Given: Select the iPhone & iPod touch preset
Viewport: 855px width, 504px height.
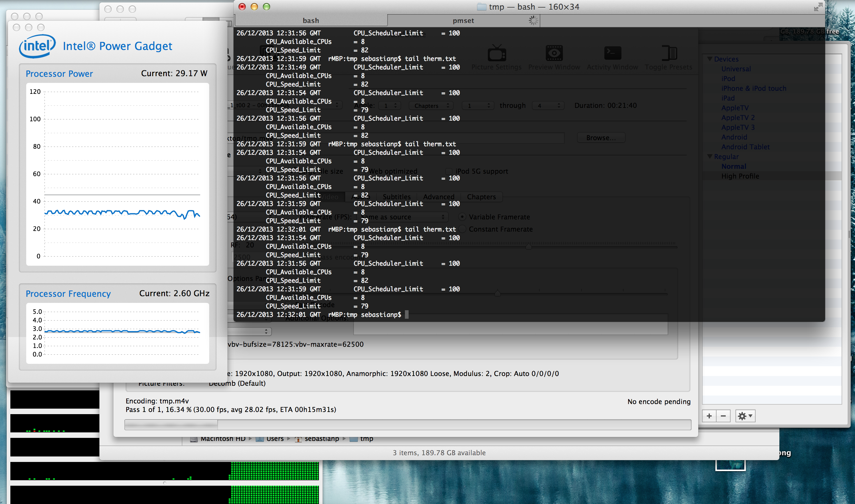Looking at the screenshot, I should coord(753,88).
